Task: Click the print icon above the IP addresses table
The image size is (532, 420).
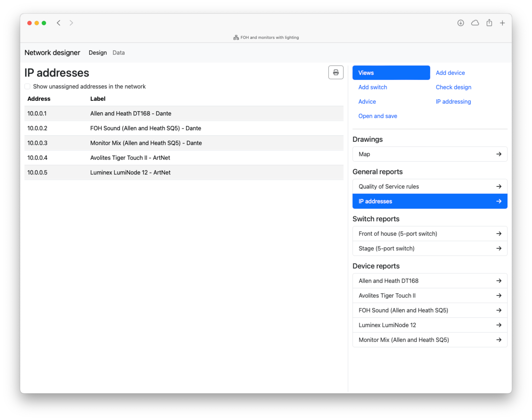Action: [336, 73]
